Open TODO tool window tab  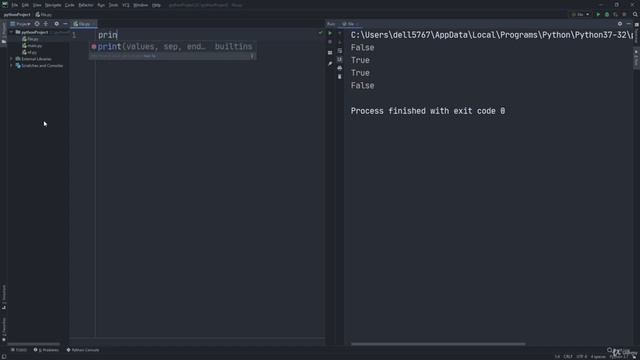[19, 350]
